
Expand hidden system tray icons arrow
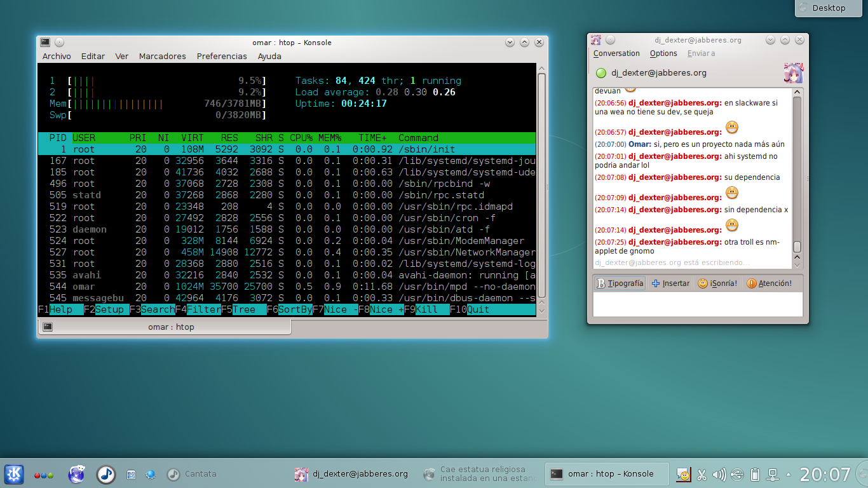point(789,474)
